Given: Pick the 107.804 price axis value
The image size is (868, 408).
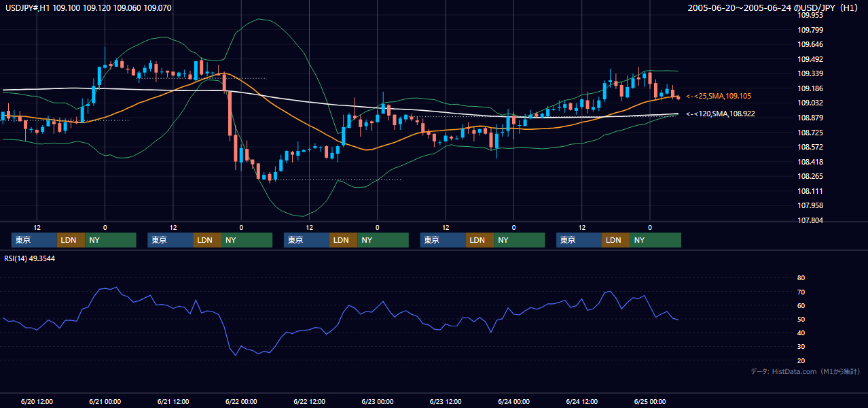Looking at the screenshot, I should [810, 220].
